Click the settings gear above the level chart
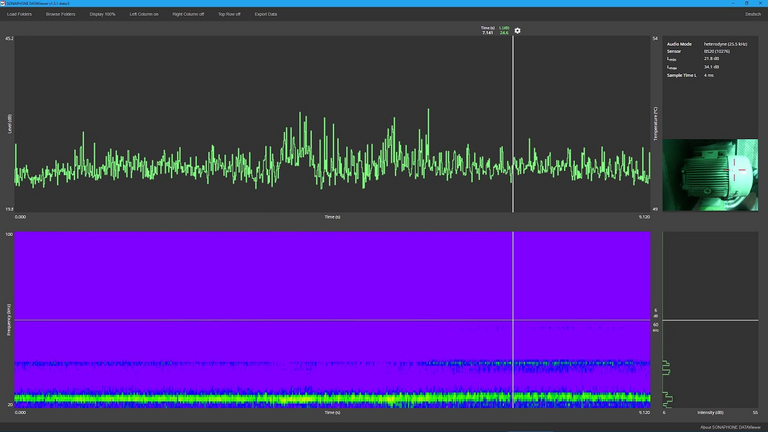This screenshot has width=768, height=432. click(517, 31)
